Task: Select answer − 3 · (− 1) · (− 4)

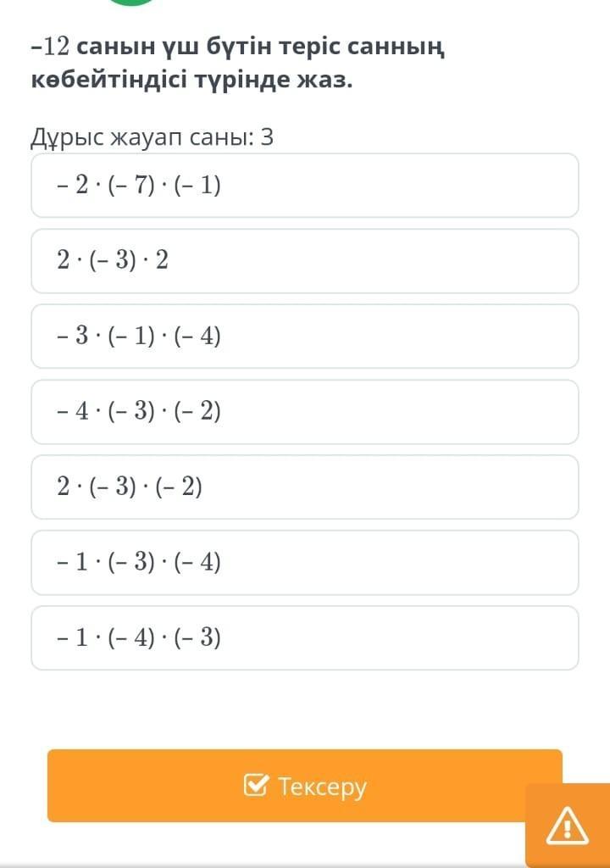Action: (x=305, y=337)
